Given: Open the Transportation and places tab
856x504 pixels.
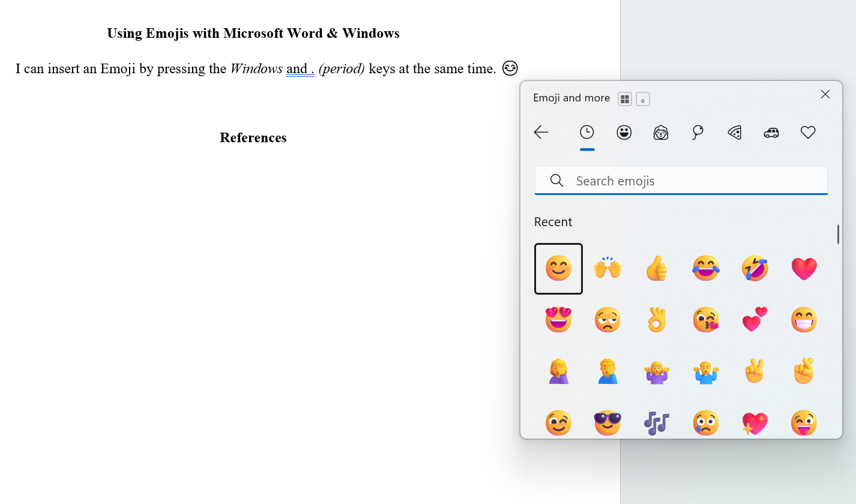Looking at the screenshot, I should point(771,133).
